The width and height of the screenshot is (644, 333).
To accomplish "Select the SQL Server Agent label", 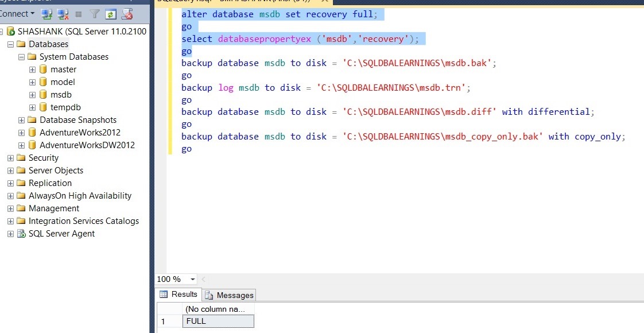I will [61, 234].
